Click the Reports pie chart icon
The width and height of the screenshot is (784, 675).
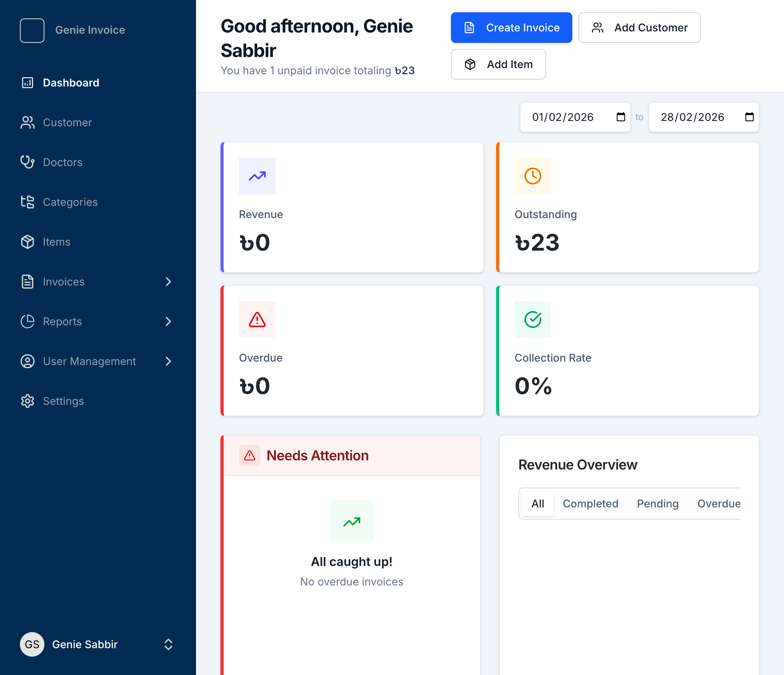27,321
